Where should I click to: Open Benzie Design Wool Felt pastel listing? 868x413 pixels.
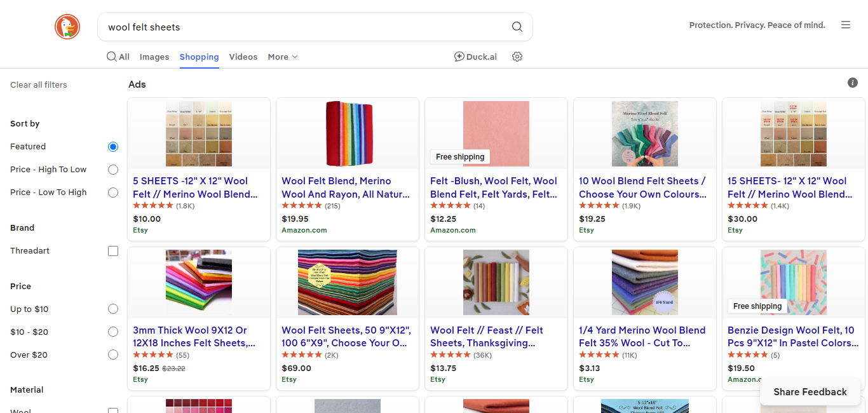[x=793, y=337]
